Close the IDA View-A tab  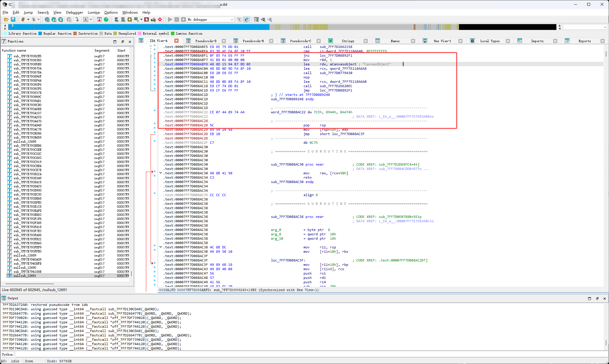pyautogui.click(x=176, y=41)
